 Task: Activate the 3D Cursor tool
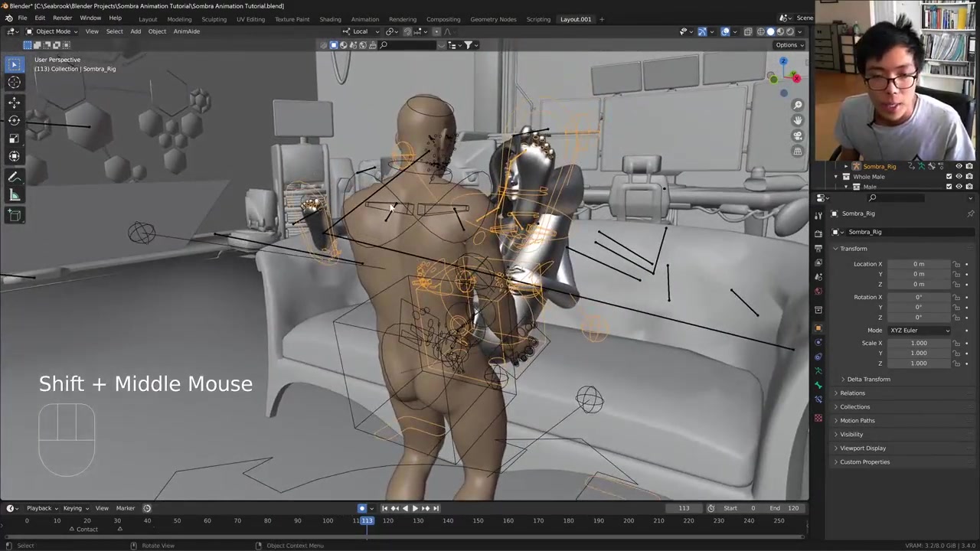(x=14, y=83)
